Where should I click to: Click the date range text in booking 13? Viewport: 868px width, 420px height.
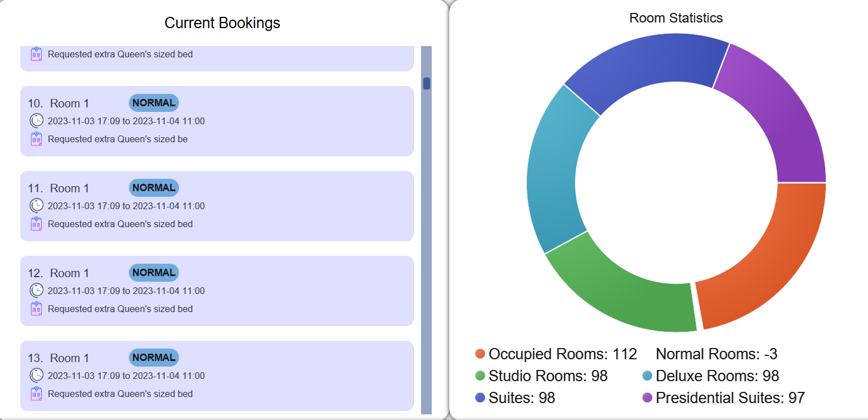point(126,376)
